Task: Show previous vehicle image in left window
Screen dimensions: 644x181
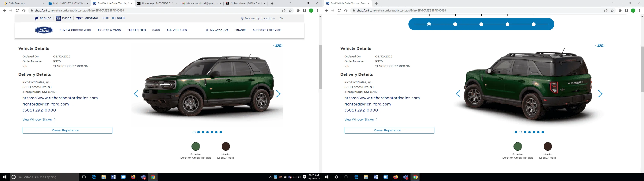Action: [x=136, y=94]
